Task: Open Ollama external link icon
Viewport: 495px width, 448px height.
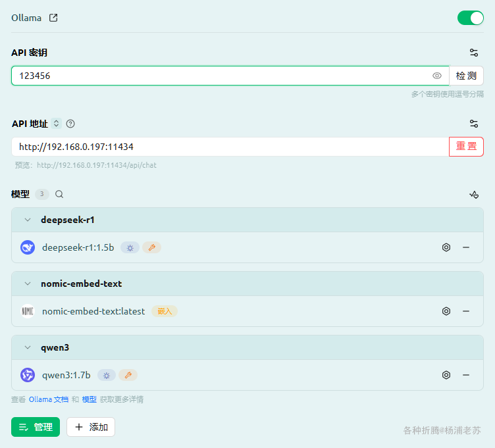Action: click(x=53, y=18)
